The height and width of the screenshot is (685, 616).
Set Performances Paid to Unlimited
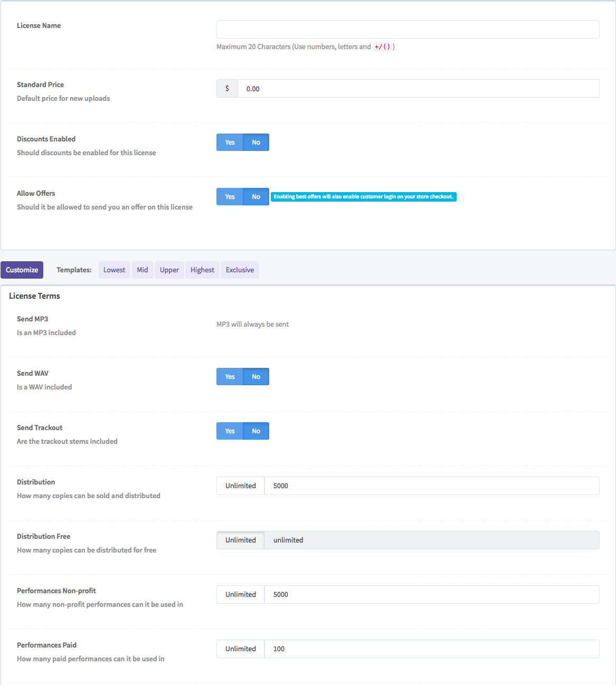[241, 649]
